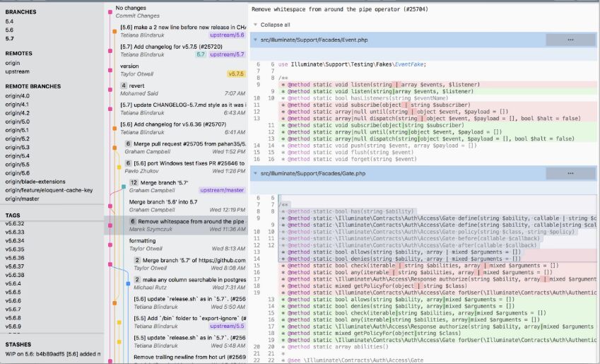Select tag v5.6.4
Screen dimensions: 600x364
(13, 283)
